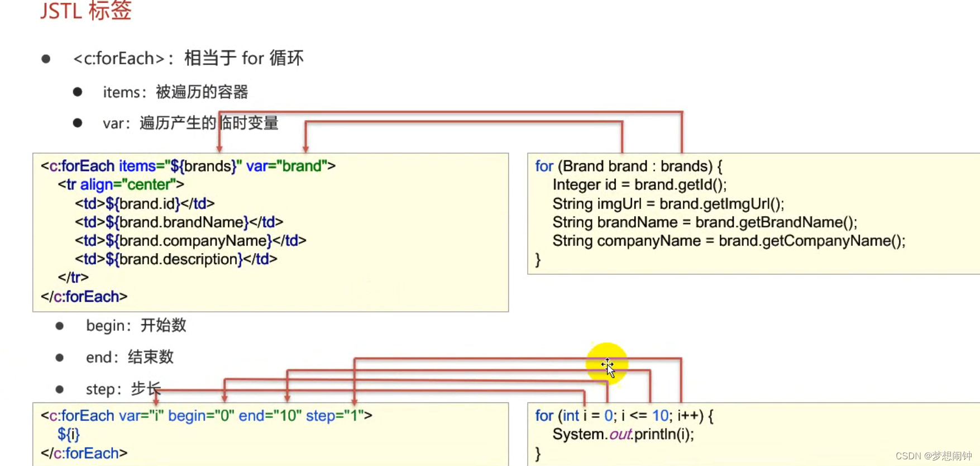The image size is (980, 466).
Task: Click the '<c:forEach var="i" begin="0" end="10" step="1">' line
Action: [207, 416]
